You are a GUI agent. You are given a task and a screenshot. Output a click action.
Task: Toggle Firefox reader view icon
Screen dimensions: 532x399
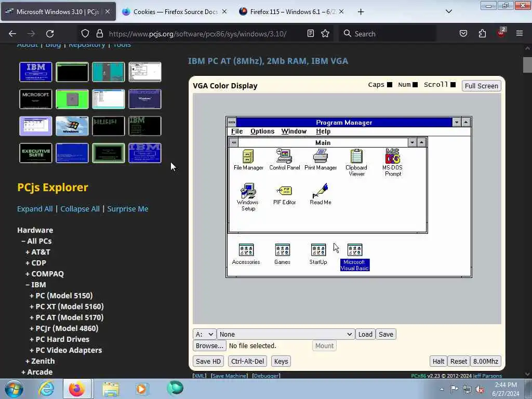pos(311,34)
